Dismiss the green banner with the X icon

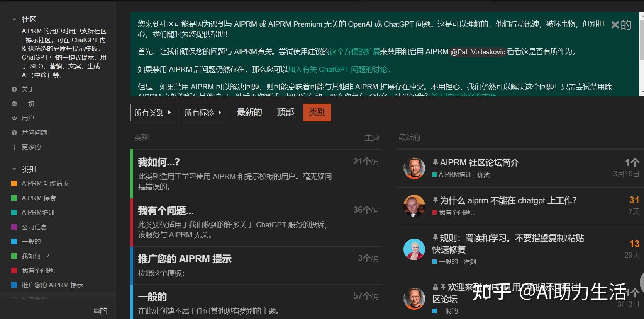click(615, 25)
